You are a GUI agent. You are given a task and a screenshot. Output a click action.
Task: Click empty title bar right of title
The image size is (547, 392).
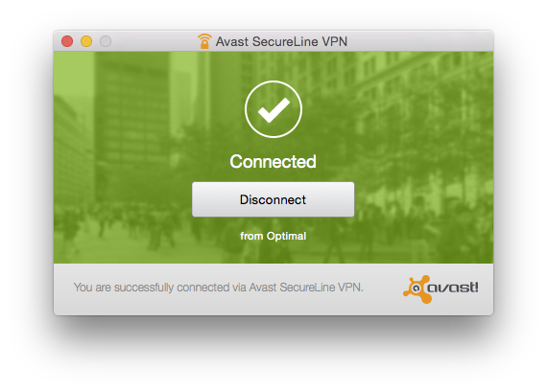418,41
